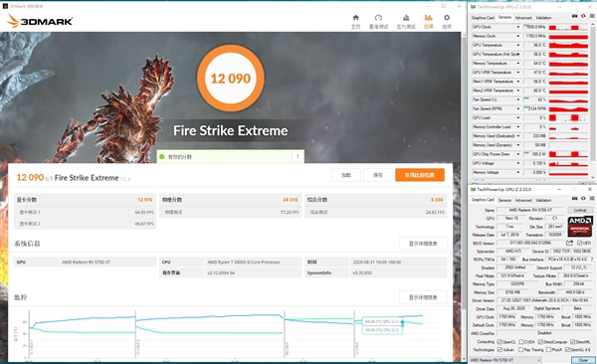Switch to Validation tab in upper GPU-Z window
597x364 pixels.
coord(543,18)
